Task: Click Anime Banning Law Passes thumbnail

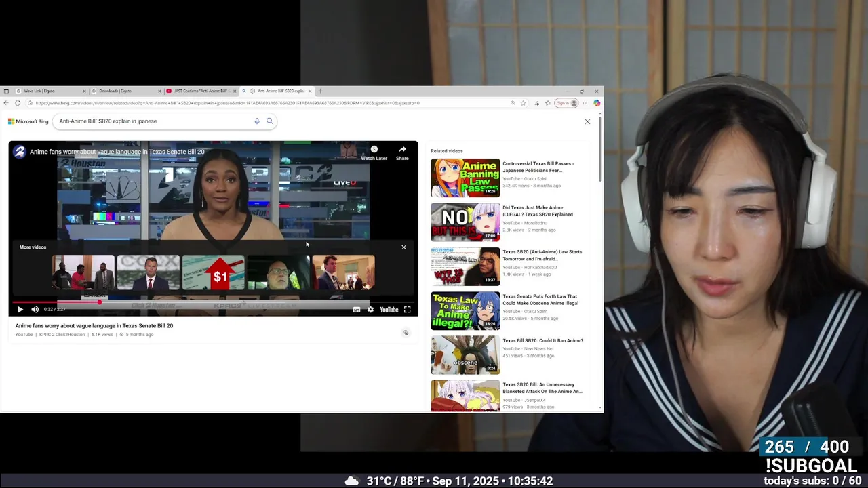Action: click(465, 178)
